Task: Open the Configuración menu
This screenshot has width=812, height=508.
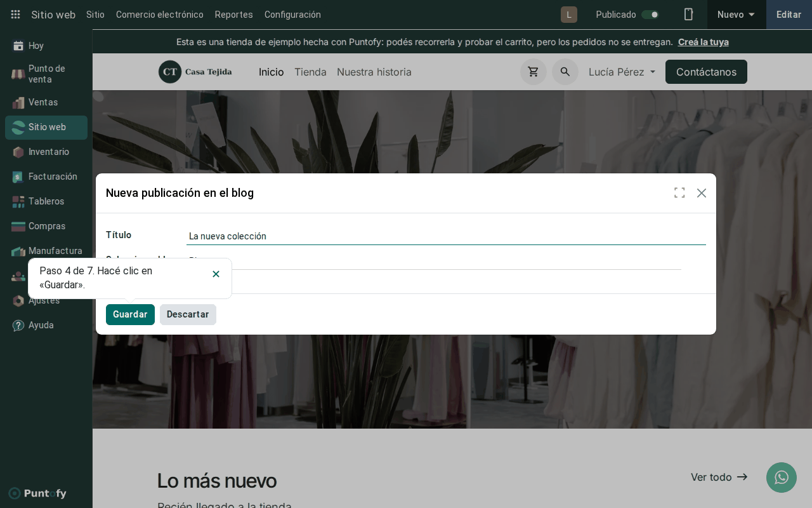Action: 292,15
